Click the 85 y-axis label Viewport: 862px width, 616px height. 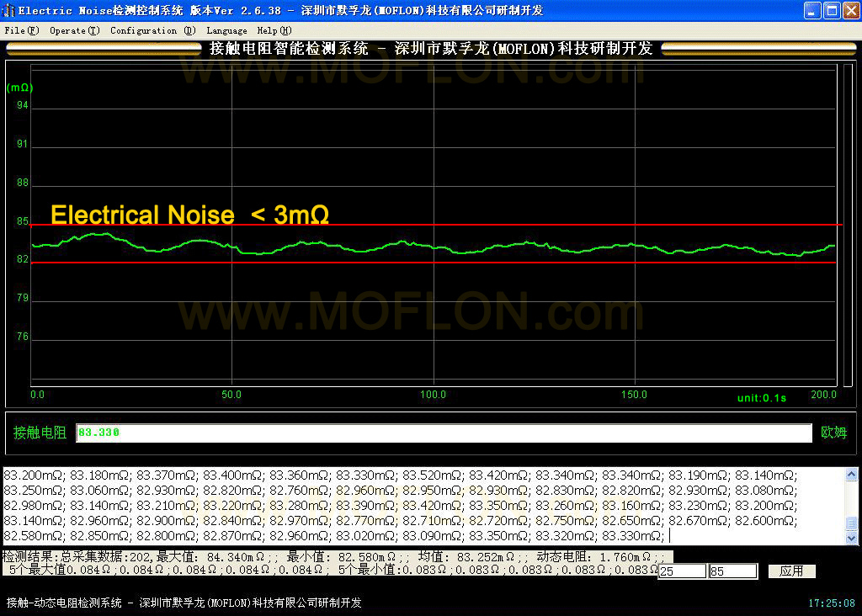tap(22, 221)
